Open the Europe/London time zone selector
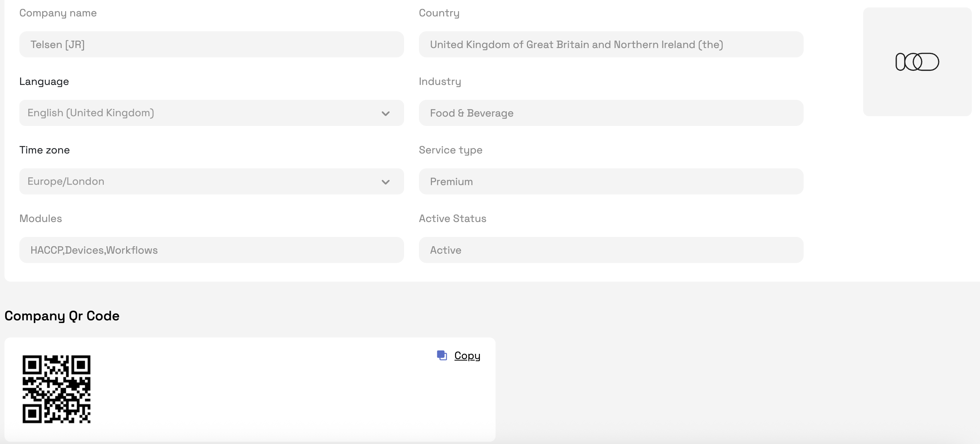Image resolution: width=980 pixels, height=444 pixels. pyautogui.click(x=190, y=181)
